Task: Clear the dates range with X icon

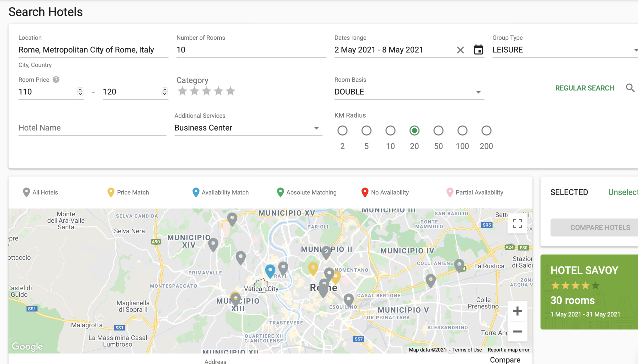Action: pyautogui.click(x=460, y=50)
